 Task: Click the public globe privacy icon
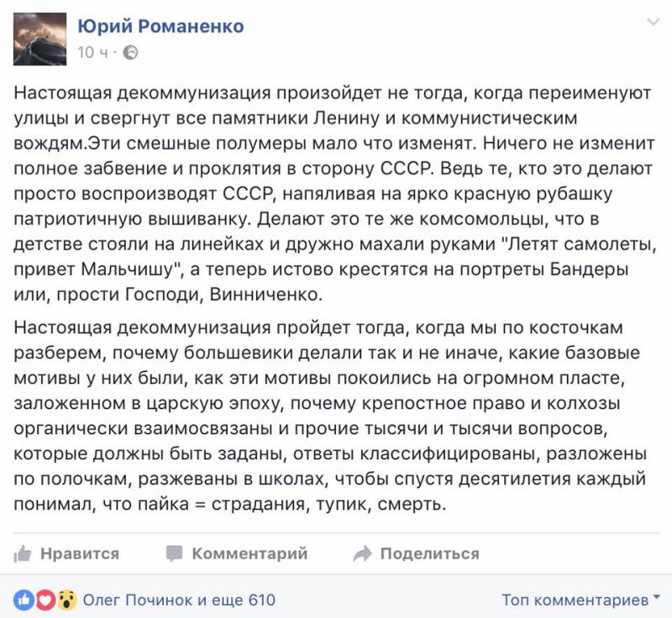pos(130,53)
